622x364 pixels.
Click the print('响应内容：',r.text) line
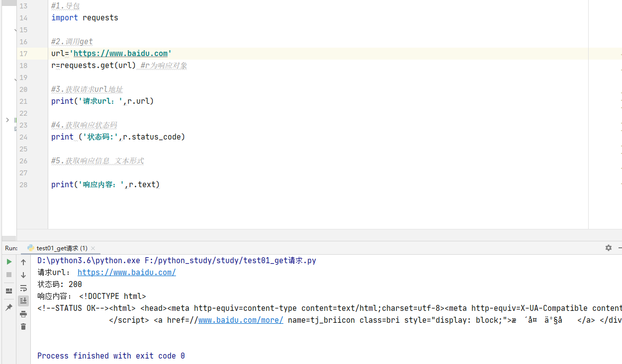pos(105,185)
